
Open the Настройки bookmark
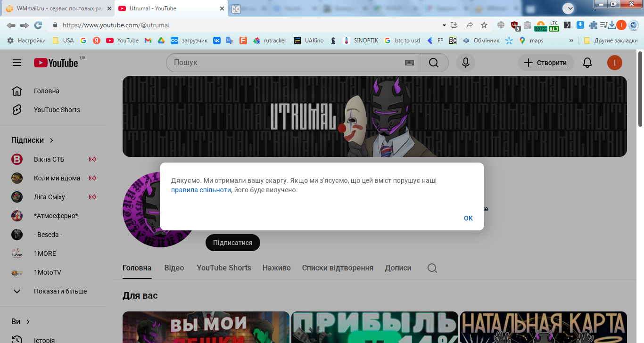26,41
